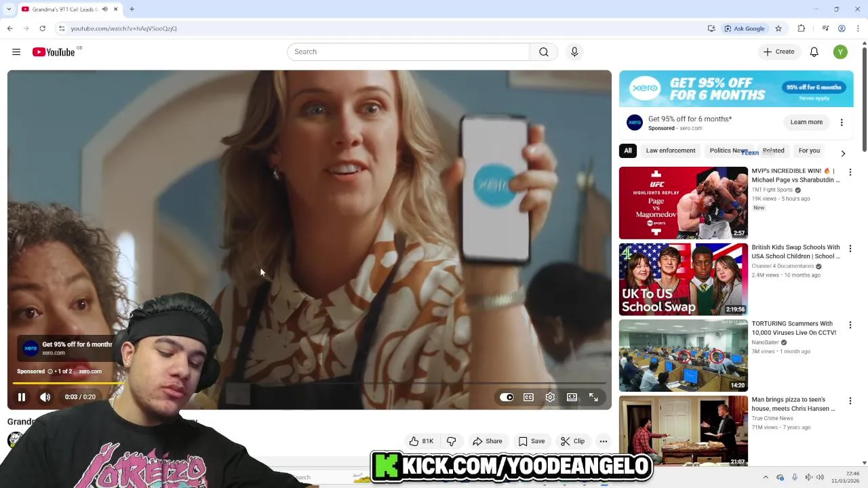Show hidden system tray icons
The width and height of the screenshot is (868, 488).
pos(766,477)
